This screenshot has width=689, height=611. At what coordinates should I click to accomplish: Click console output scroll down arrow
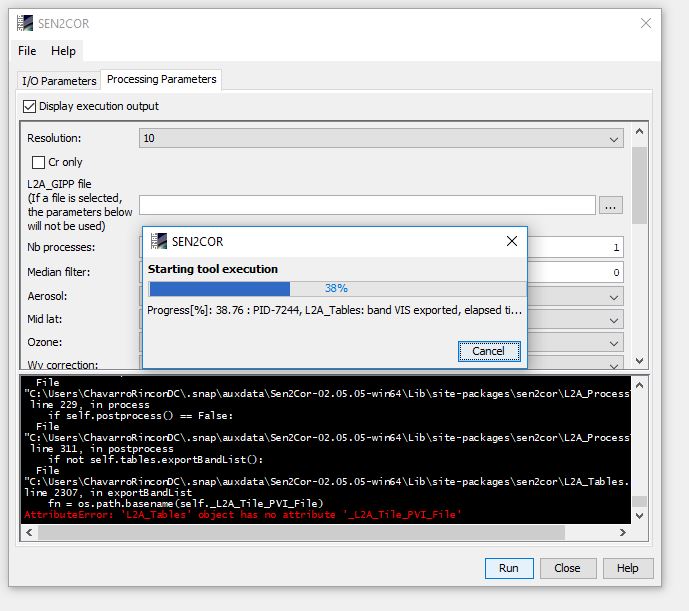click(x=639, y=516)
